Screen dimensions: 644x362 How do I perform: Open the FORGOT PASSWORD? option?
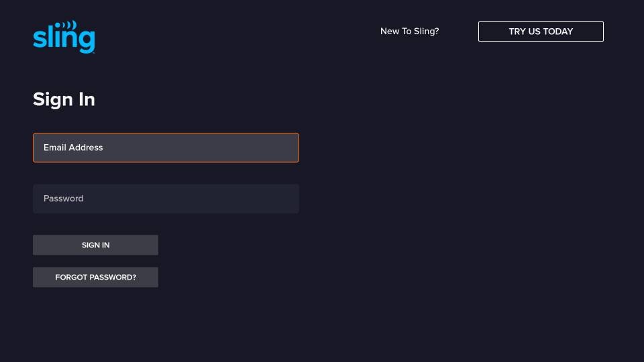click(96, 278)
